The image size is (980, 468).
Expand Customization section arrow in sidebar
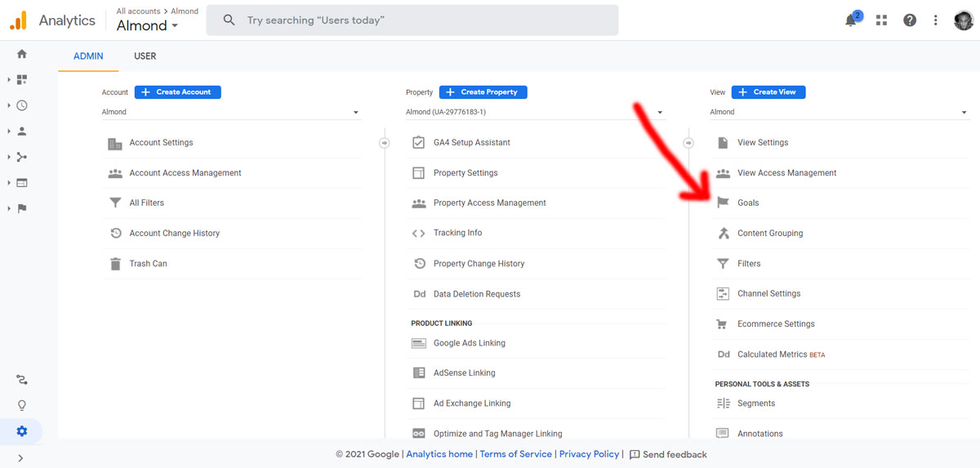pos(9,80)
